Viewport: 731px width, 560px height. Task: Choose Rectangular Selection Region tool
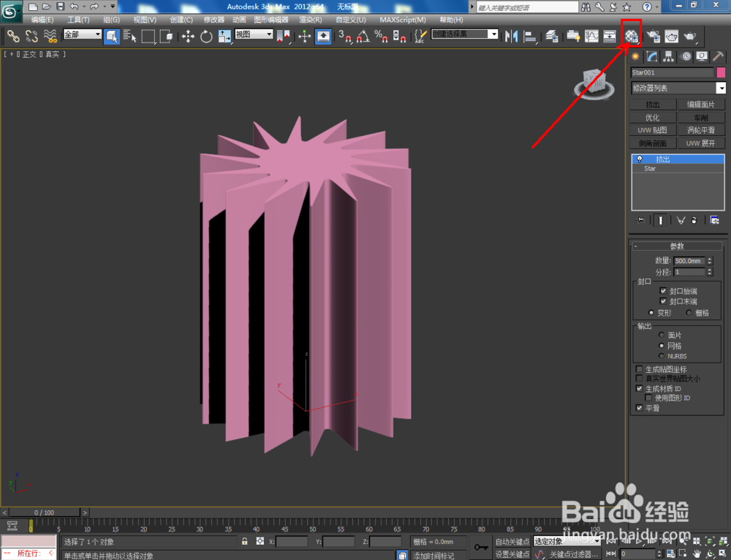[148, 36]
